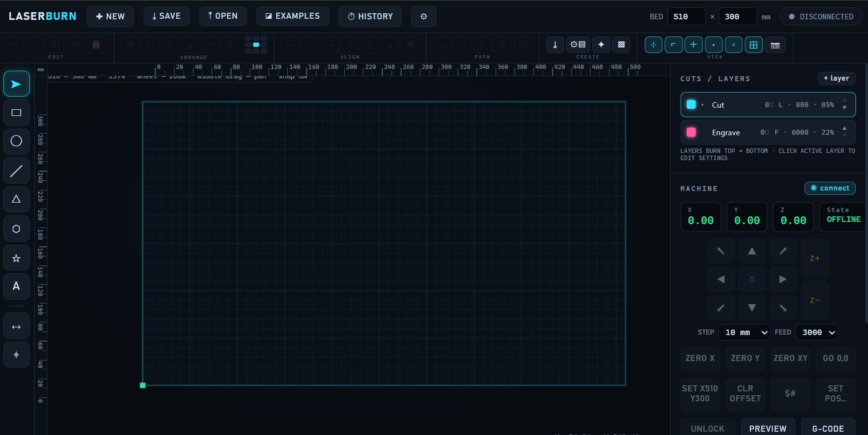Click the G-CODE button
Viewport: 868px width, 435px height.
pos(828,428)
